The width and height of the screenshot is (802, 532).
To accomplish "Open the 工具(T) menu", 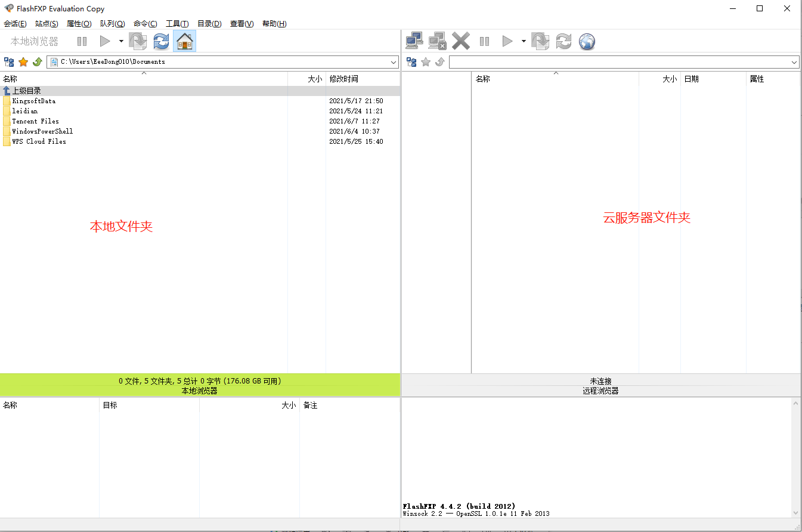I will [x=177, y=24].
